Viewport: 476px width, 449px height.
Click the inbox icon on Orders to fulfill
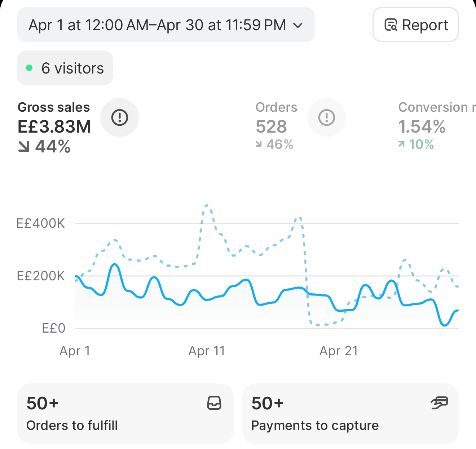pyautogui.click(x=214, y=403)
